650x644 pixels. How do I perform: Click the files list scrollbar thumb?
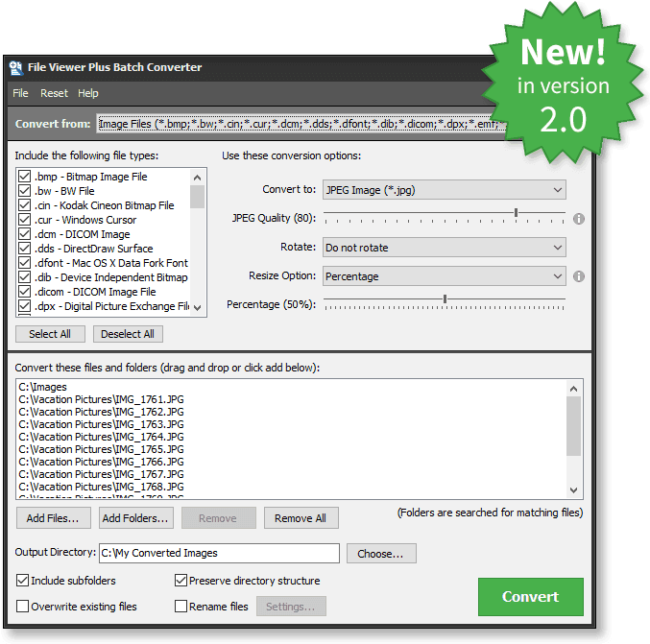click(x=574, y=426)
